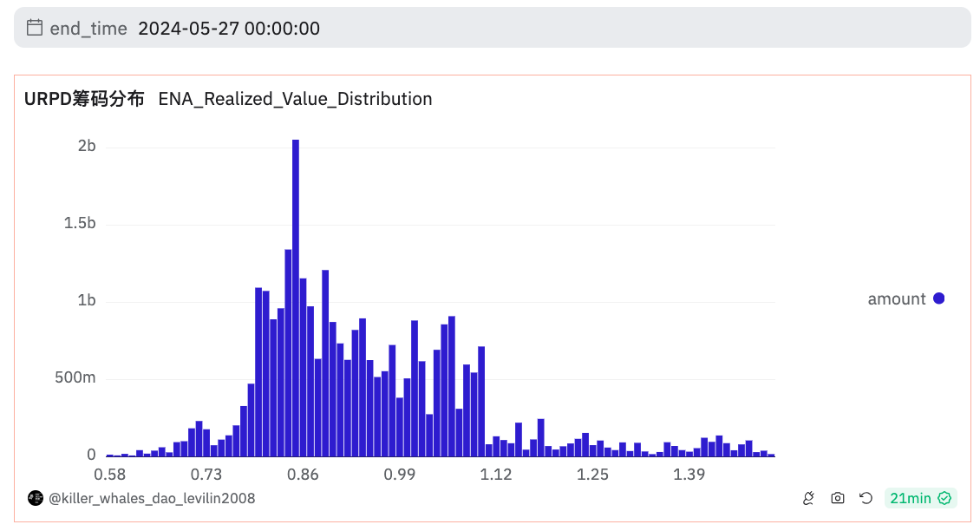Click the green verified checkmark badge icon
The image size is (980, 531).
[944, 499]
